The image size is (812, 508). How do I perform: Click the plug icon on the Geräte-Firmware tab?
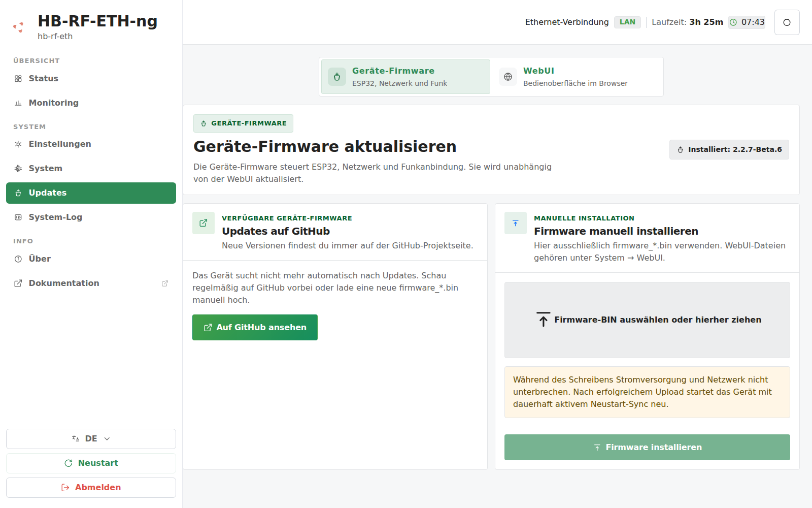click(x=337, y=77)
